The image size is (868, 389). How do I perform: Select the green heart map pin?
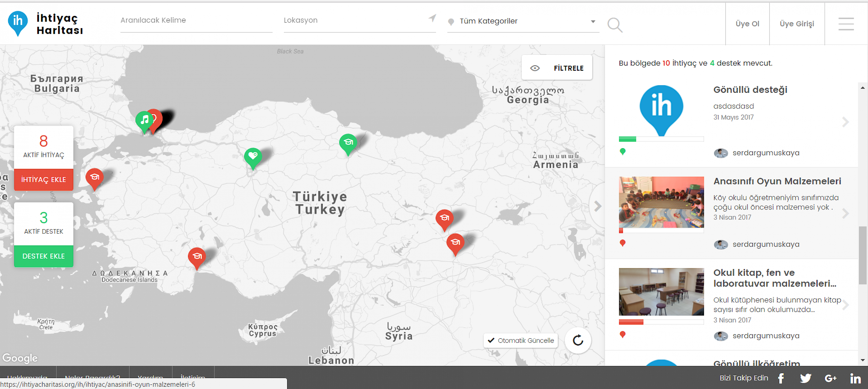click(253, 156)
